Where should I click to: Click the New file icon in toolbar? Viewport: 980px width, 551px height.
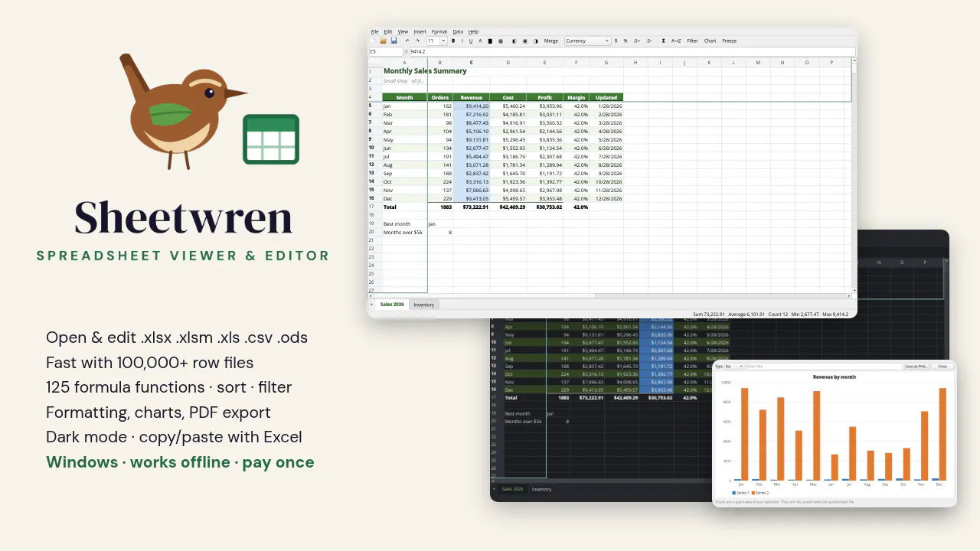(x=373, y=41)
